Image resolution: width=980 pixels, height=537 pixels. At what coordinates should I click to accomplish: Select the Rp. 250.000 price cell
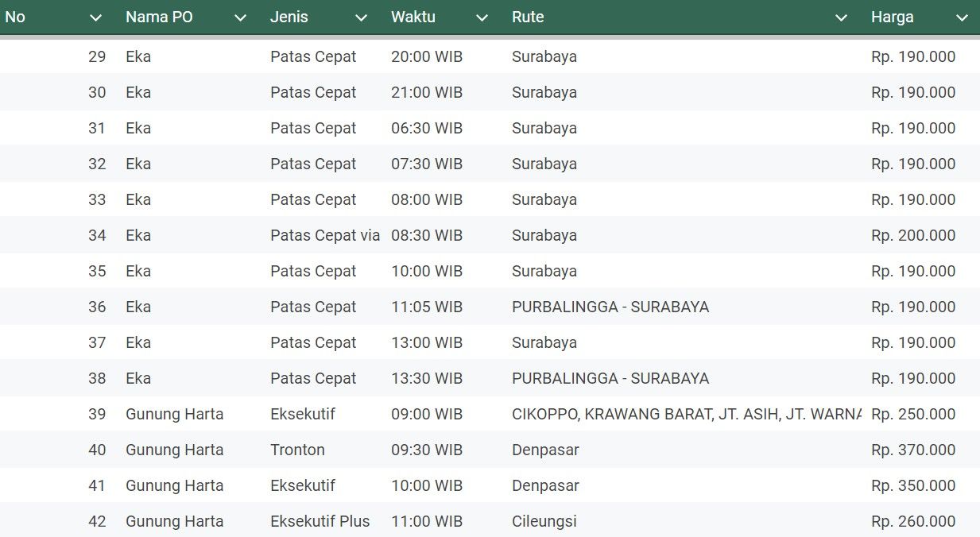pyautogui.click(x=913, y=414)
